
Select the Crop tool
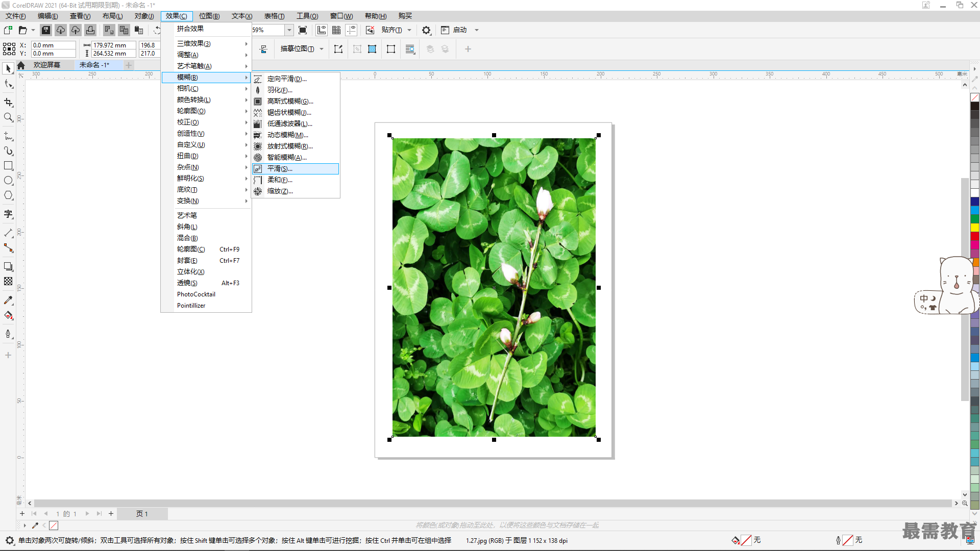click(x=8, y=103)
